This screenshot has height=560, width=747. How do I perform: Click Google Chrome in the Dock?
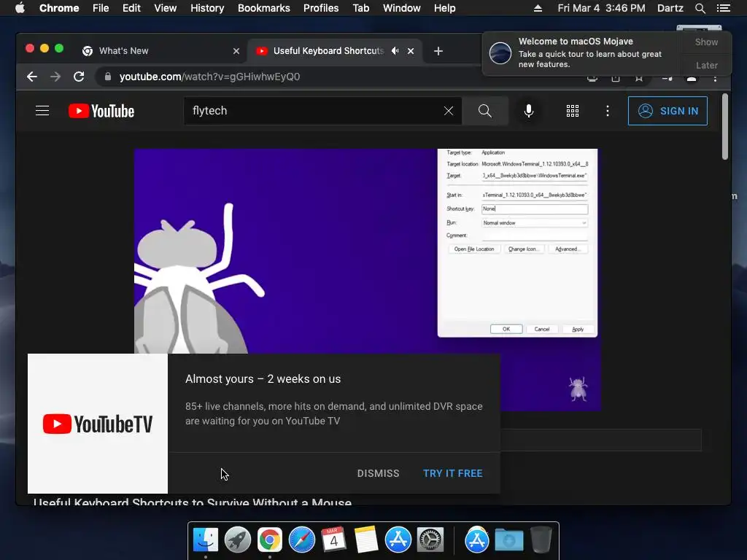(270, 540)
